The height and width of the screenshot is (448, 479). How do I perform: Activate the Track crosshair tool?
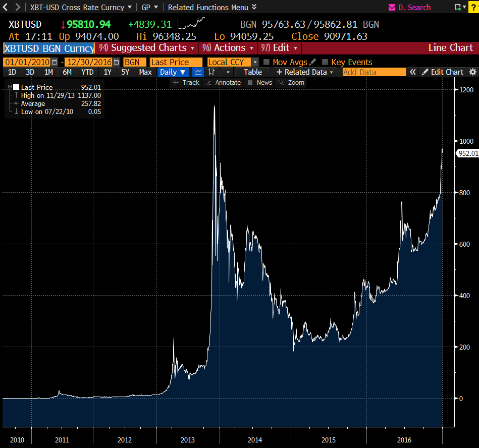187,82
